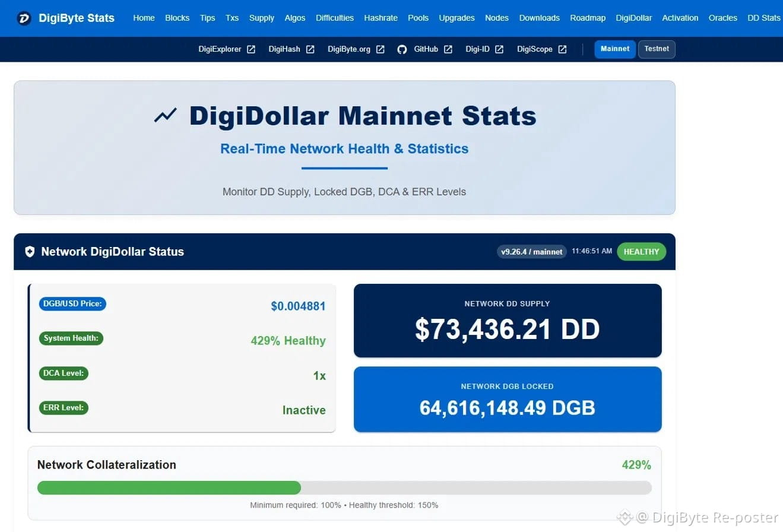The height and width of the screenshot is (532, 783).
Task: Click the external-link icon beside GitHub
Action: coord(448,49)
